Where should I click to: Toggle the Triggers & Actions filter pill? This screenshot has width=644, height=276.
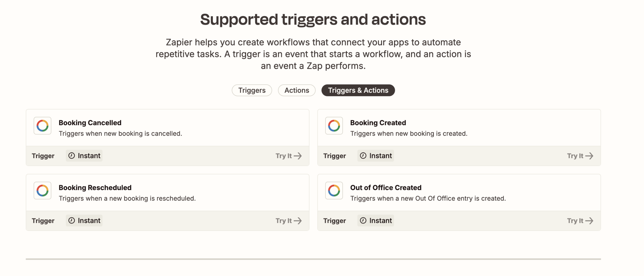358,90
